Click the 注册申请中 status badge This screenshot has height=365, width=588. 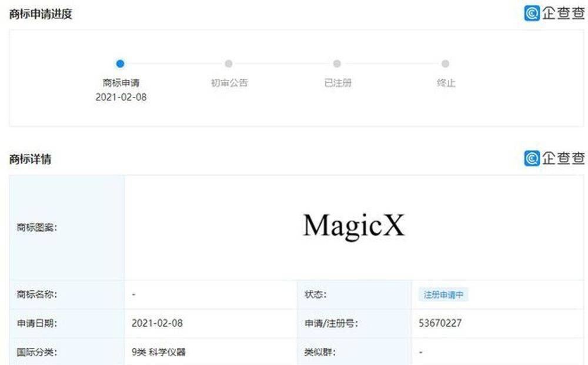pyautogui.click(x=443, y=295)
